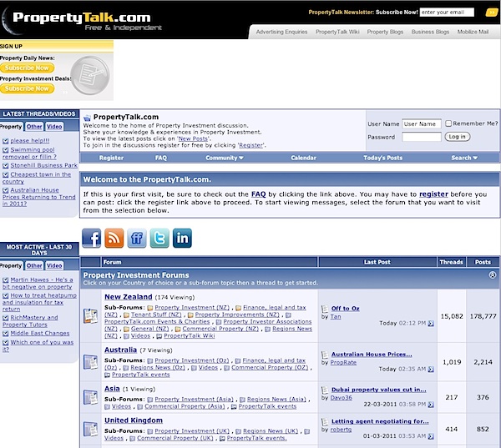Tick the Remember Me checkbox
This screenshot has width=501, height=448.
pos(448,123)
